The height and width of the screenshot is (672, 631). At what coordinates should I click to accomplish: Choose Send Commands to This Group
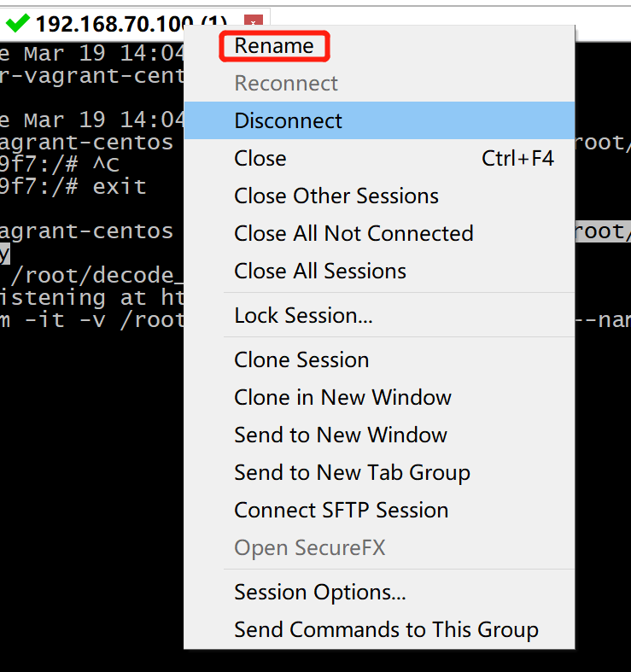[386, 630]
